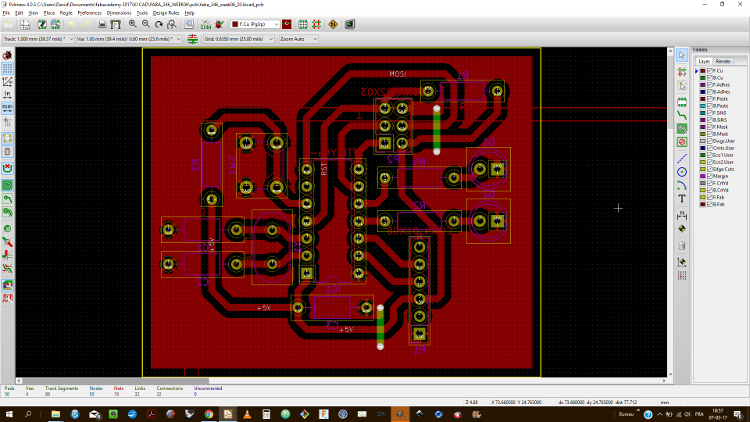Open the Design Rules menu
The height and width of the screenshot is (422, 750).
click(x=165, y=13)
